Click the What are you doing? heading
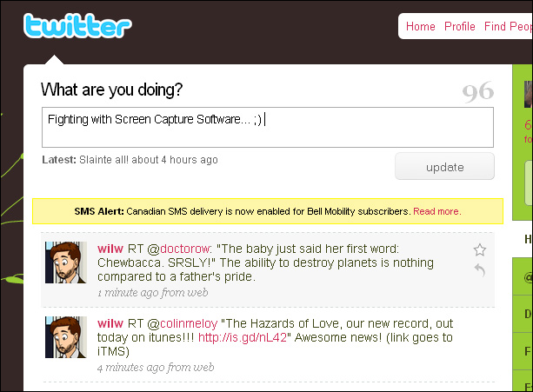The height and width of the screenshot is (392, 533). [x=111, y=90]
